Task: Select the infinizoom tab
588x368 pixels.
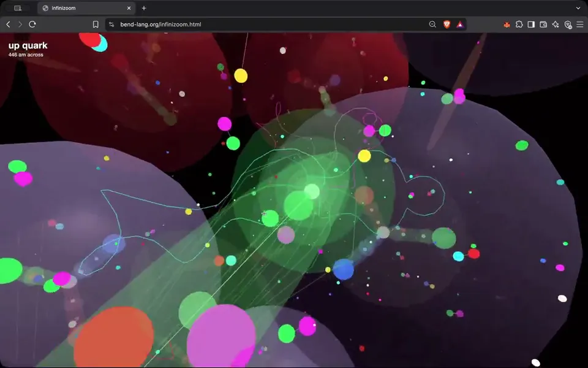Action: tap(86, 8)
